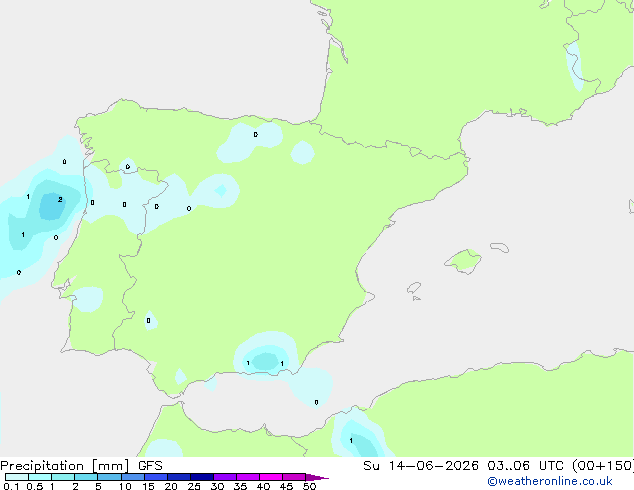Click the '(00+150)' forecast offset text
The height and width of the screenshot is (490, 634).
click(603, 466)
